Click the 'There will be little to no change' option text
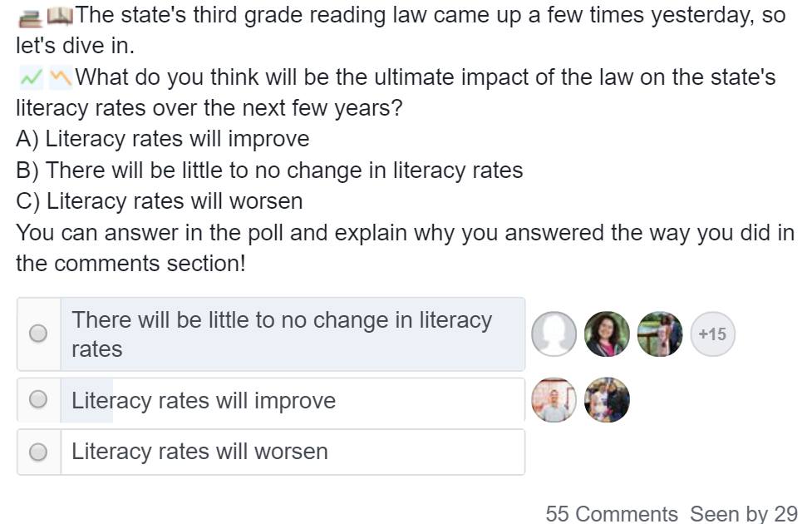 pyautogui.click(x=282, y=334)
